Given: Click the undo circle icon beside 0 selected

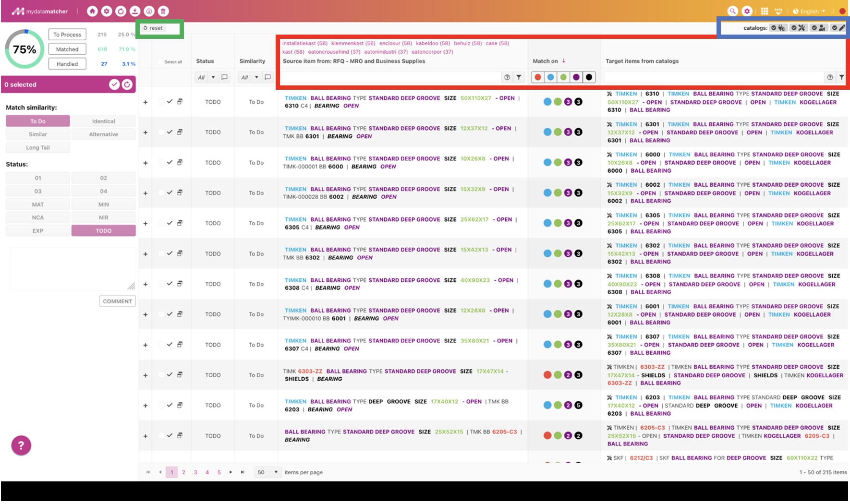Looking at the screenshot, I should (127, 84).
